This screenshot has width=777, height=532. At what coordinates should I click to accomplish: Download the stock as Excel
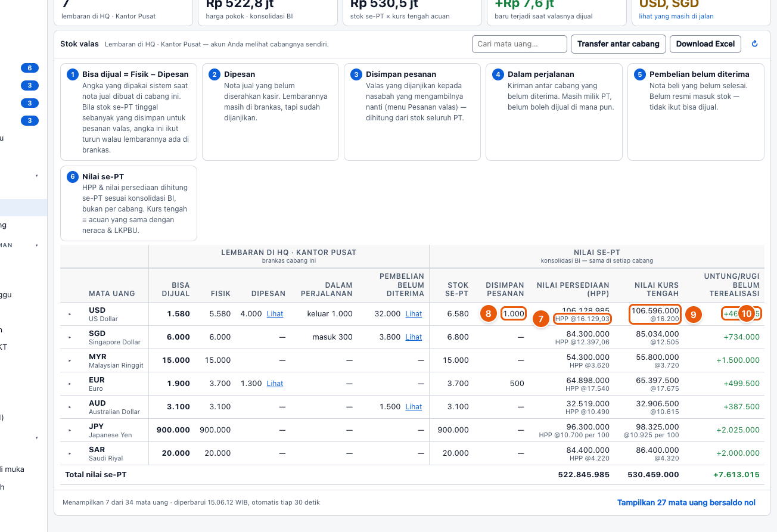[x=705, y=44]
